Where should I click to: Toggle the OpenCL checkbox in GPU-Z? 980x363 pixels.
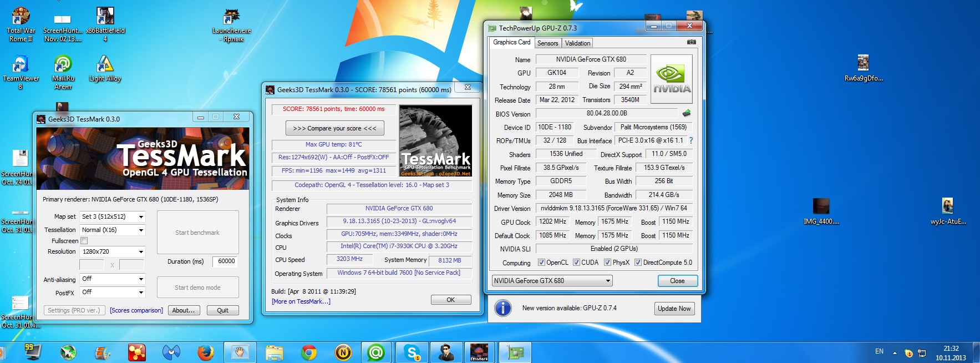(541, 263)
